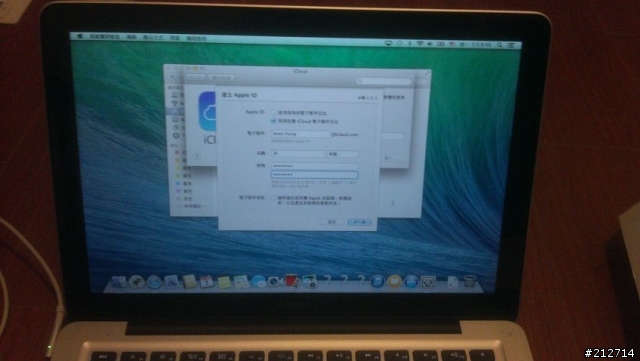Screen dimensions: 640x361
Task: Open the 視窗 menu
Action: [175, 38]
